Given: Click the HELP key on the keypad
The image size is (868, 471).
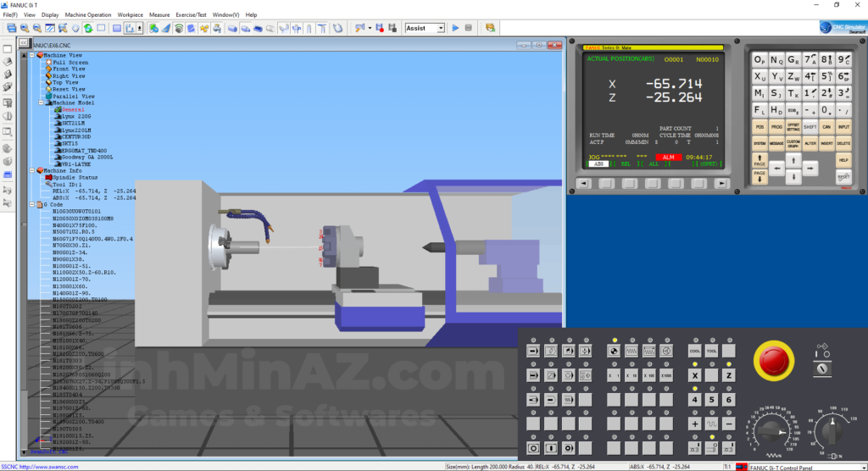Looking at the screenshot, I should point(843,160).
